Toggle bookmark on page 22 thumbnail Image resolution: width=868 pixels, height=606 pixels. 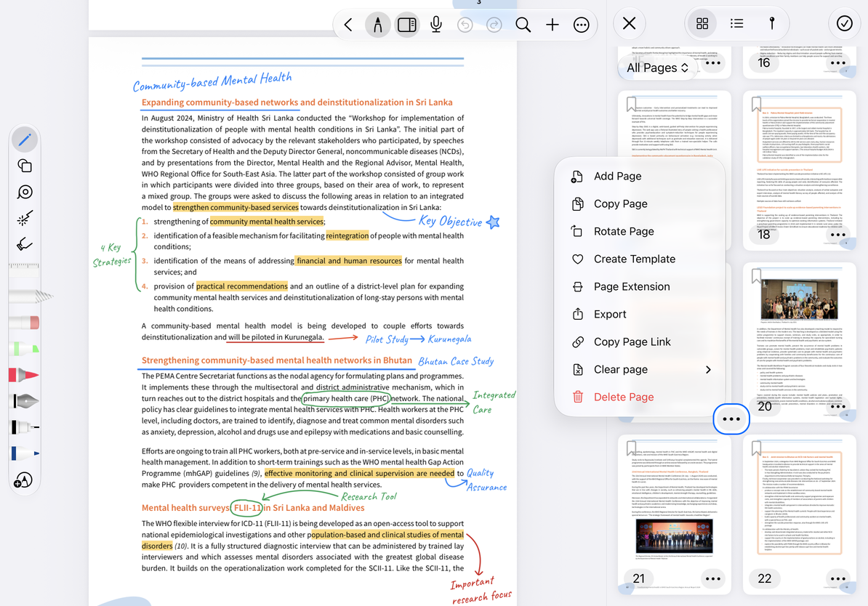coord(756,447)
